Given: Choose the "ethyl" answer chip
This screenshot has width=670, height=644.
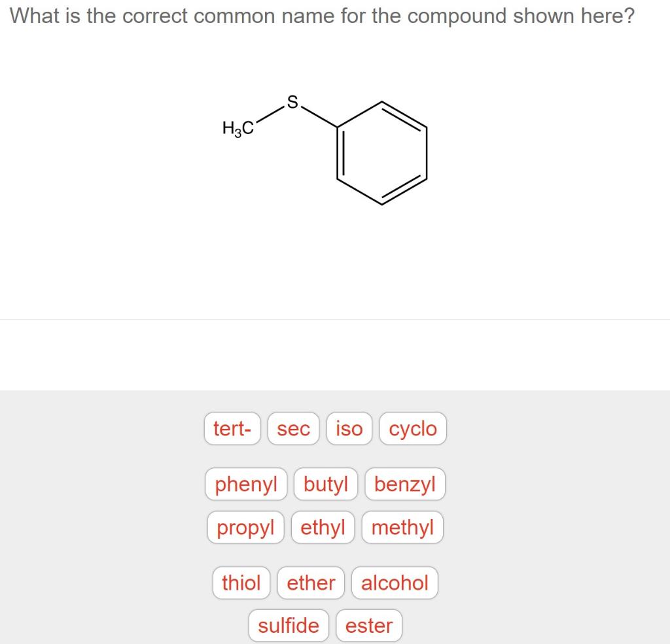Looking at the screenshot, I should (x=323, y=527).
